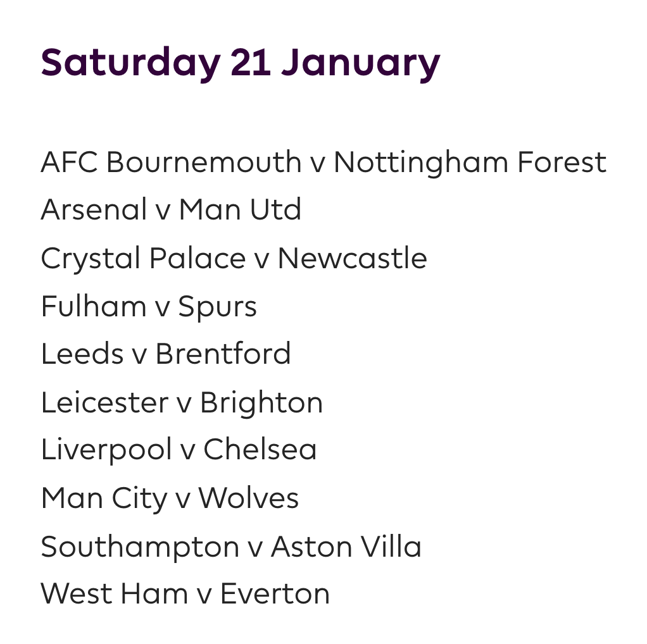Click the Aston Villa team name
Image resolution: width=647 pixels, height=644 pixels.
point(346,546)
